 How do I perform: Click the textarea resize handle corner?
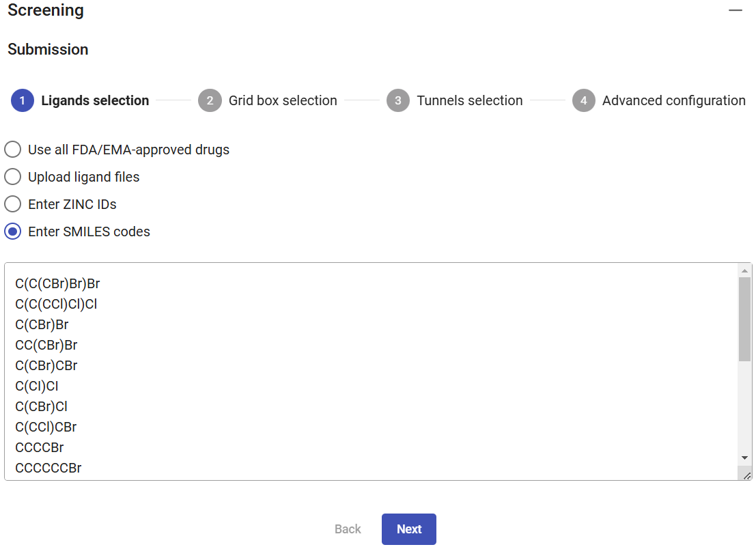click(746, 475)
